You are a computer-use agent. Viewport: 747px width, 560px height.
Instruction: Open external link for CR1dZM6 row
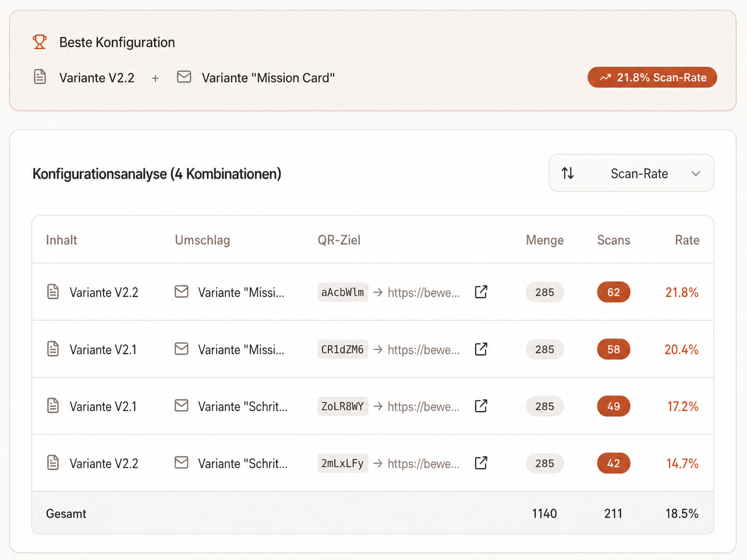click(x=481, y=349)
